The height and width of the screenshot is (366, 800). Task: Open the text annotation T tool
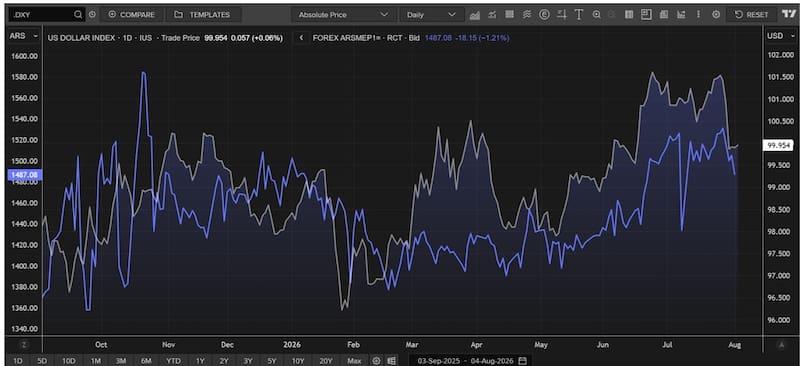579,15
